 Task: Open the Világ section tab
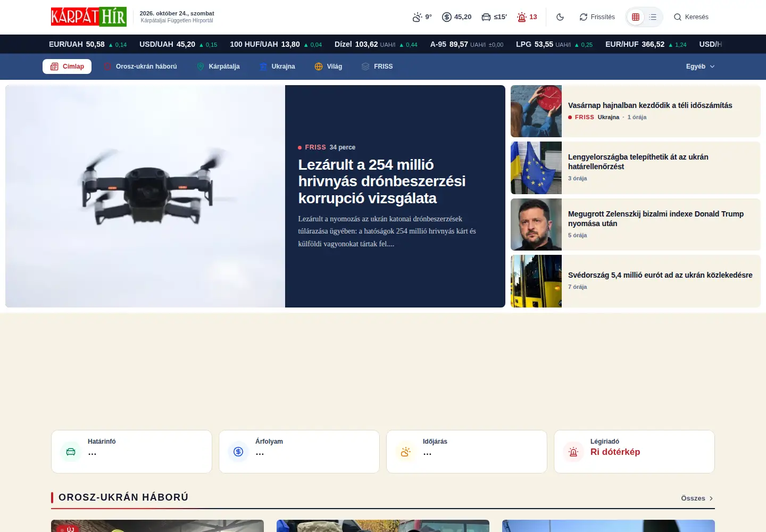pyautogui.click(x=328, y=66)
